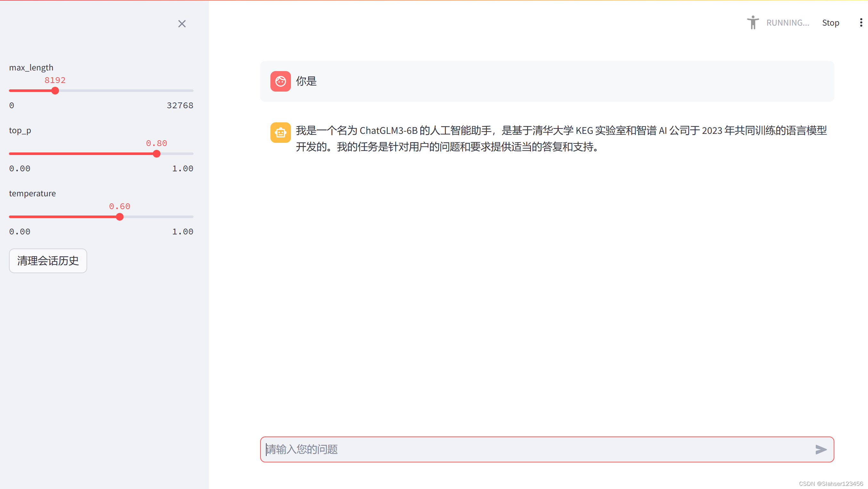Screen dimensions: 868x489
Task: Click the top_p slider handle
Action: click(x=156, y=154)
